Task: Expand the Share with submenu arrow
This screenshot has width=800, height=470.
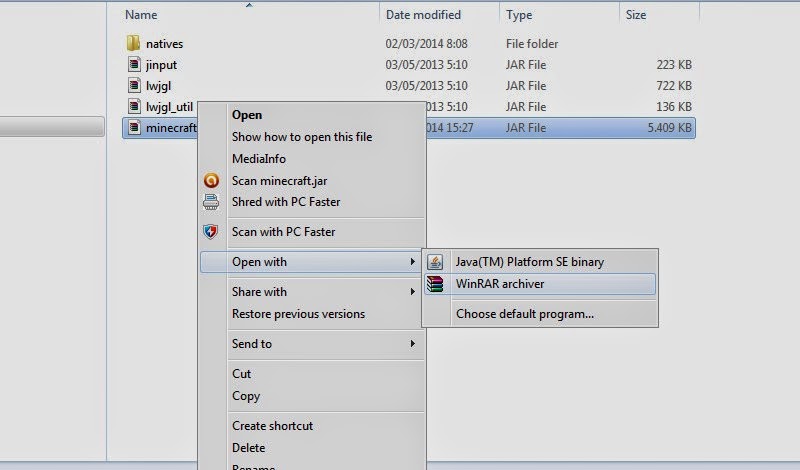Action: (x=412, y=292)
